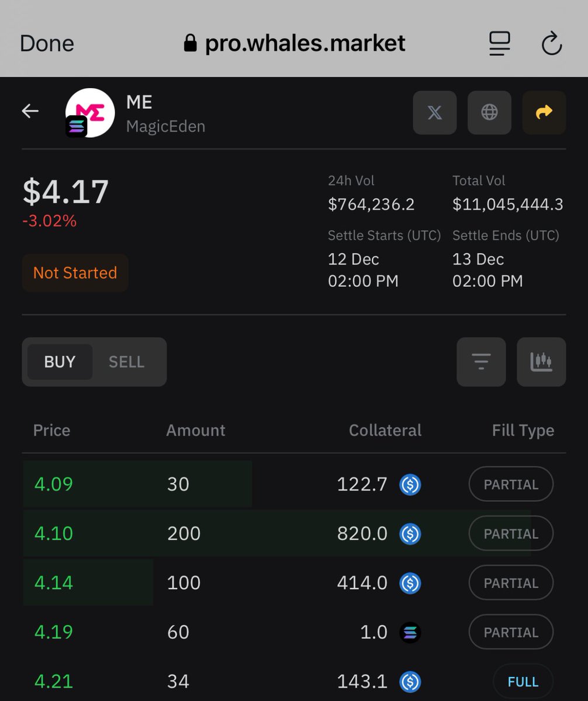The image size is (588, 701).
Task: Sort by the Fill Type column header
Action: 523,431
